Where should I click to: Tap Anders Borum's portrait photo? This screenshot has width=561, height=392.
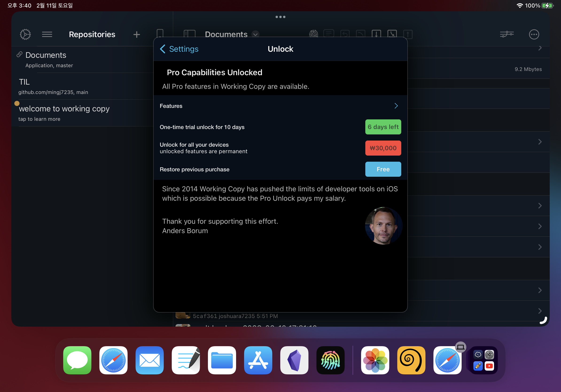(383, 226)
